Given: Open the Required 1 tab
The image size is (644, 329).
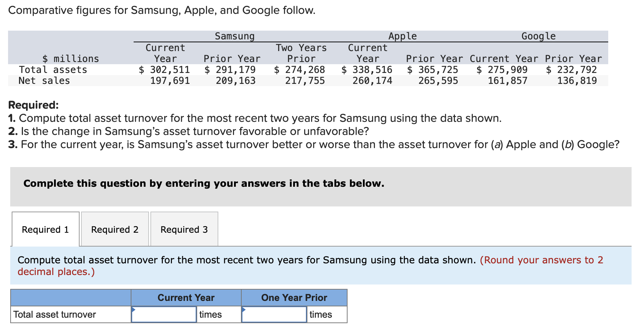Looking at the screenshot, I should click(45, 229).
